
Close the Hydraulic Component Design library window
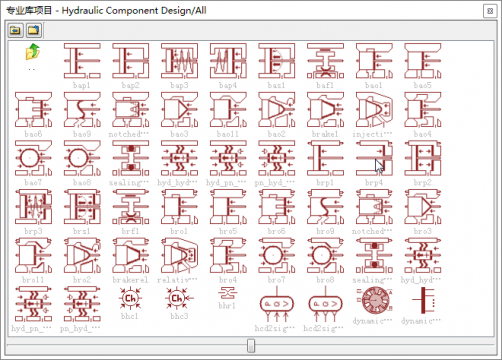point(490,11)
